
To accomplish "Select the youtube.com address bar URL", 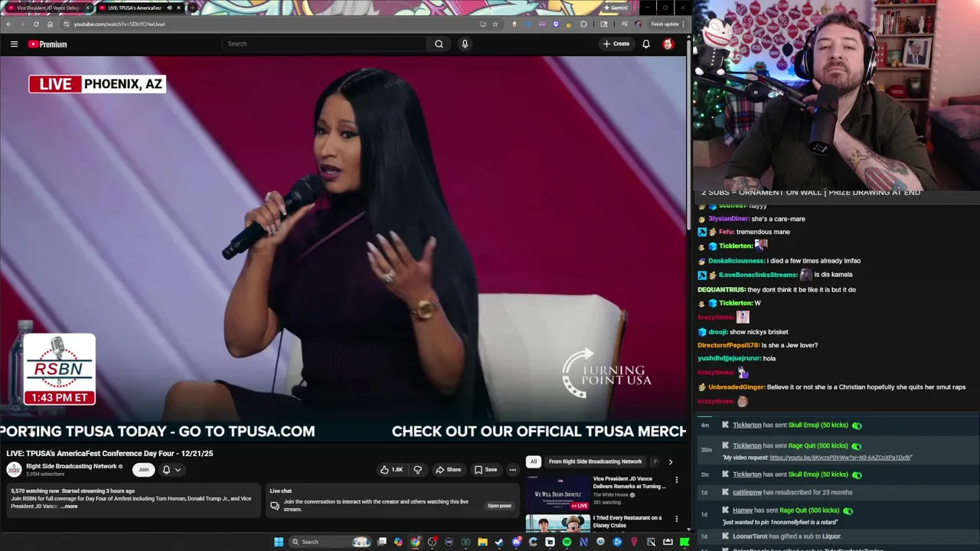I will 119,24.
